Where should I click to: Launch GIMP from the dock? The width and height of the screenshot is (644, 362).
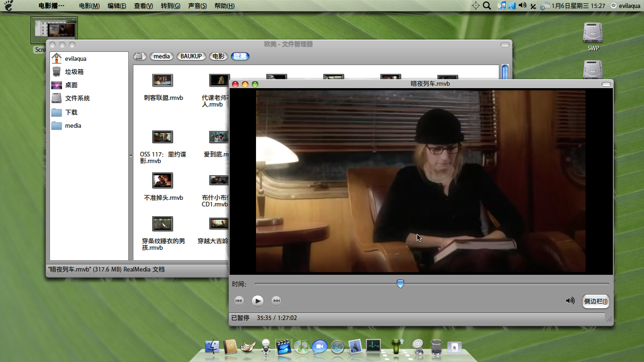point(248,347)
